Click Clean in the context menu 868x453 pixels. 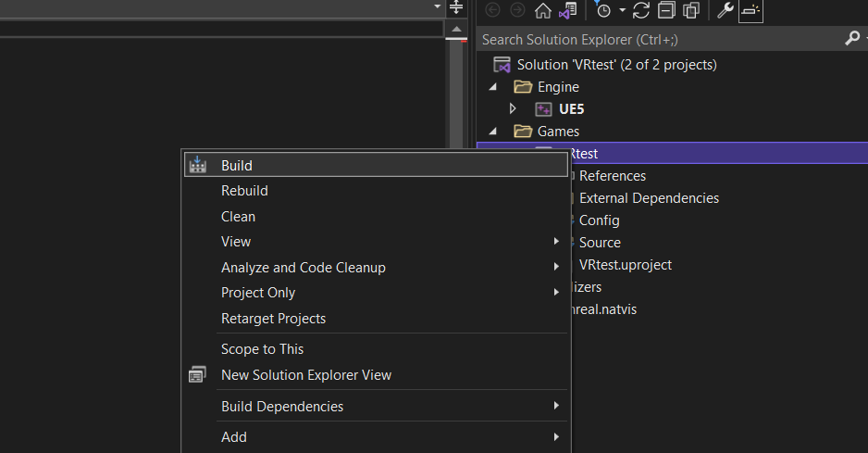pyautogui.click(x=238, y=217)
